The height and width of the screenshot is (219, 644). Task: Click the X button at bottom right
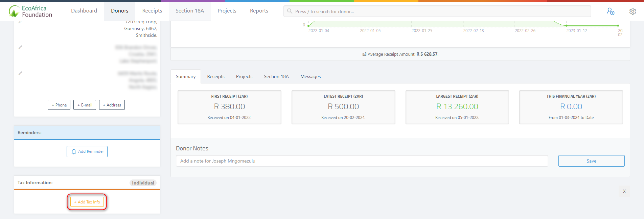click(624, 191)
